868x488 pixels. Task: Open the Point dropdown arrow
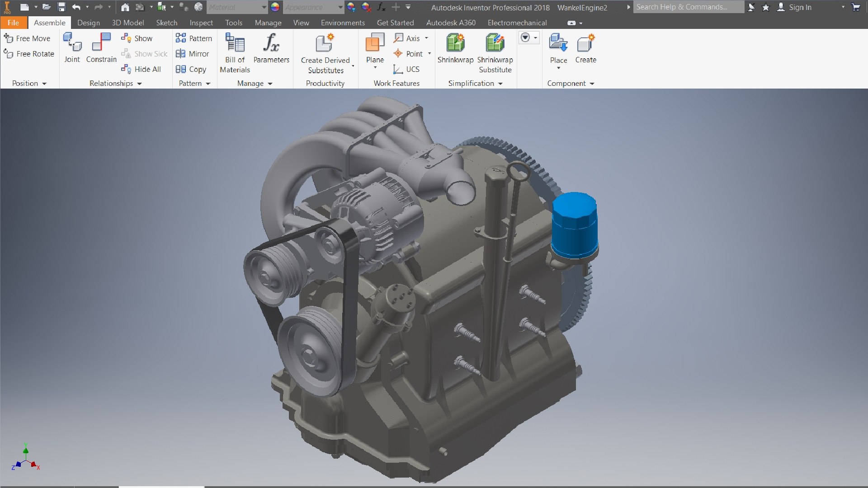pos(429,54)
